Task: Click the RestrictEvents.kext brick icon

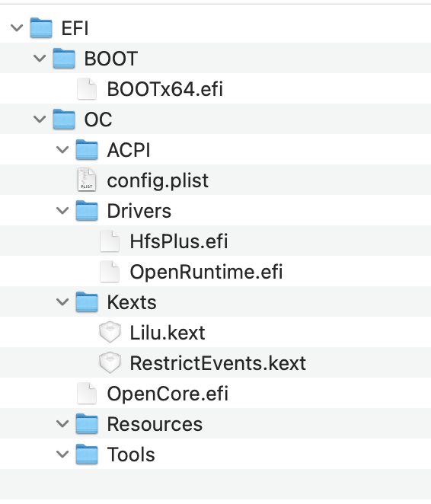Action: tap(110, 363)
